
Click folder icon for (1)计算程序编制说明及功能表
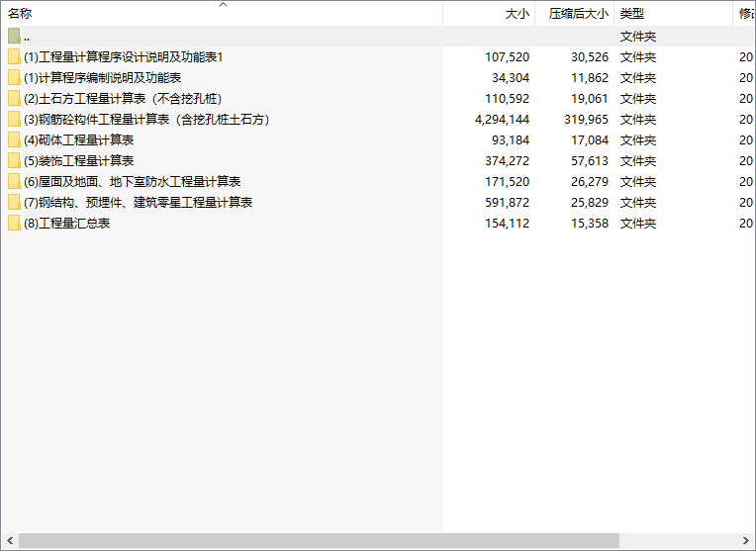click(14, 77)
